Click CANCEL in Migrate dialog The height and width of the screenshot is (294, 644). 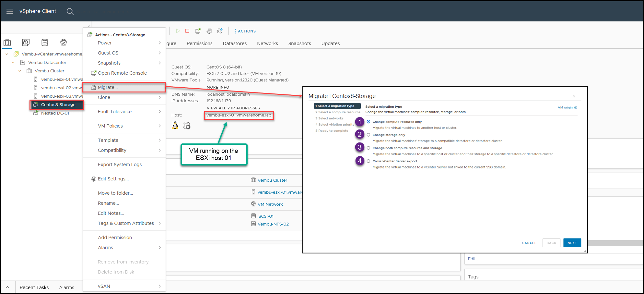(x=529, y=243)
